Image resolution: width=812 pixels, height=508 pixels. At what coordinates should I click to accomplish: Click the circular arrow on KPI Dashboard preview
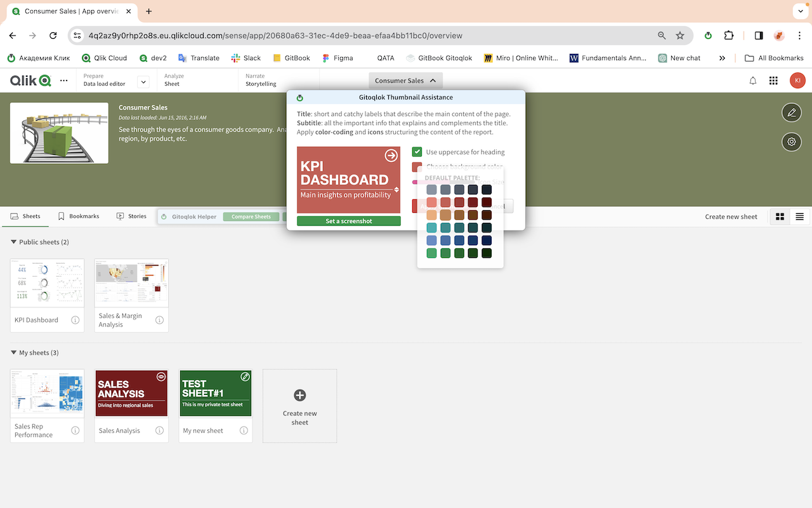pyautogui.click(x=391, y=155)
